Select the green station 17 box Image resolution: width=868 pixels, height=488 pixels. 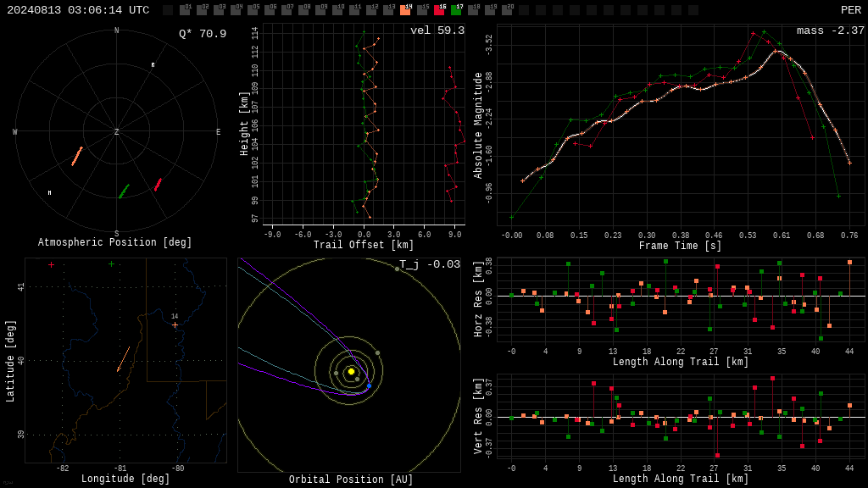click(x=457, y=9)
